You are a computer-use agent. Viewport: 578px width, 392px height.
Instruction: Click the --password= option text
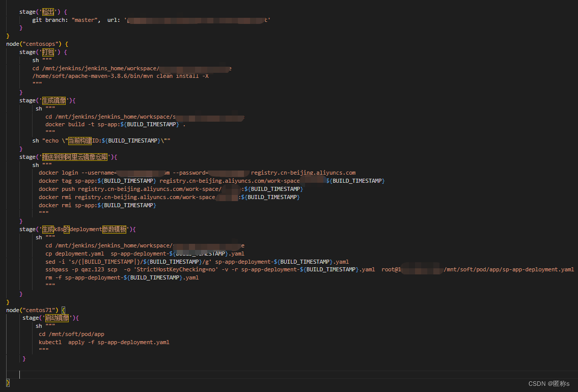tap(190, 173)
